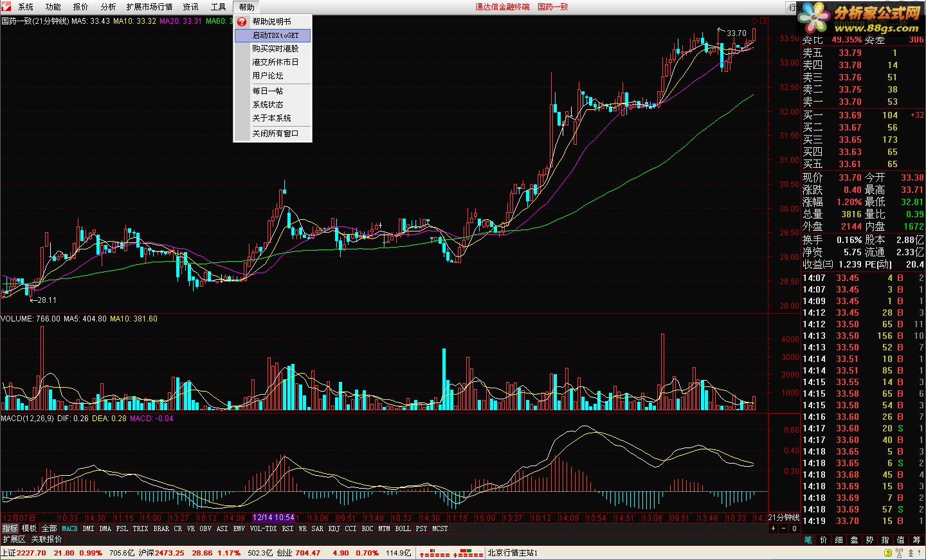Open the 扩展市场行情 menu

149,7
